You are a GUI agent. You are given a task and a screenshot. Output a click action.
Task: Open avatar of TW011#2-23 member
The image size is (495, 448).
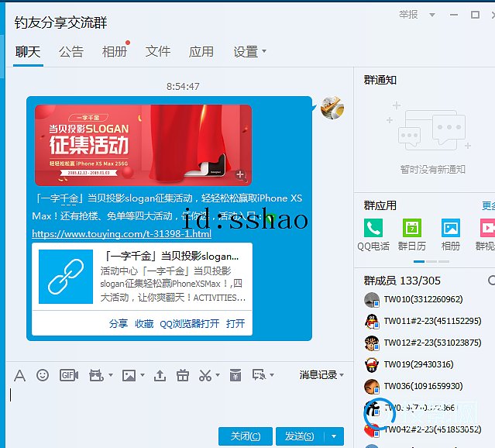(x=372, y=322)
